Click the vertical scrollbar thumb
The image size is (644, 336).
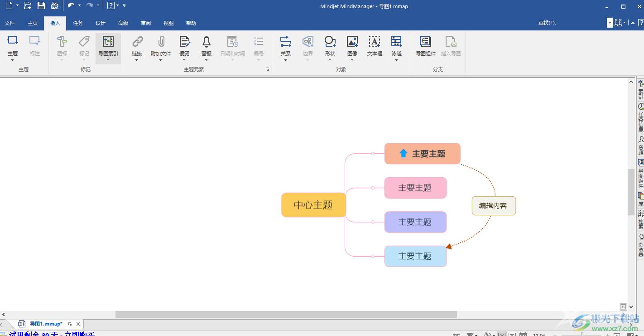point(631,192)
